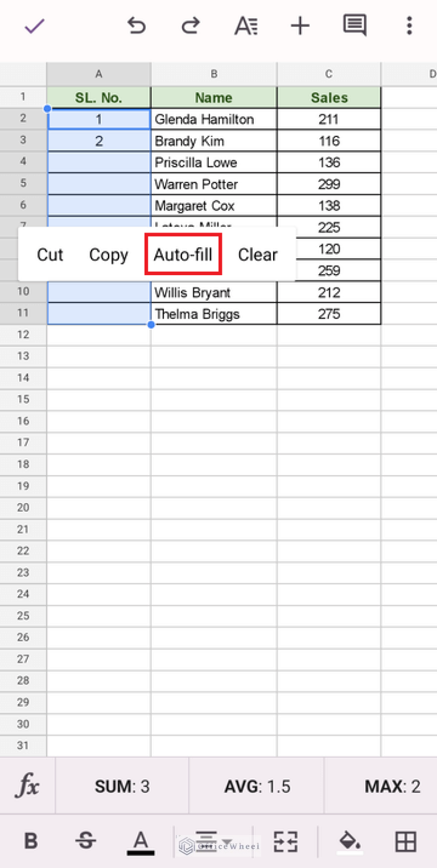Viewport: 437px width, 868px height.
Task: Tap Clear in the popup menu
Action: click(258, 255)
